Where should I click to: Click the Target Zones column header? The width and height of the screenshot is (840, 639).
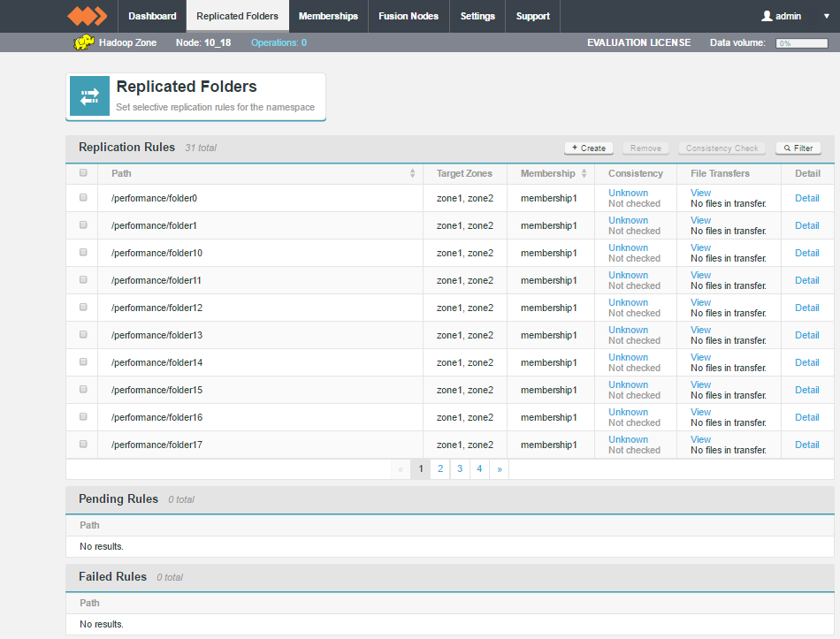464,173
